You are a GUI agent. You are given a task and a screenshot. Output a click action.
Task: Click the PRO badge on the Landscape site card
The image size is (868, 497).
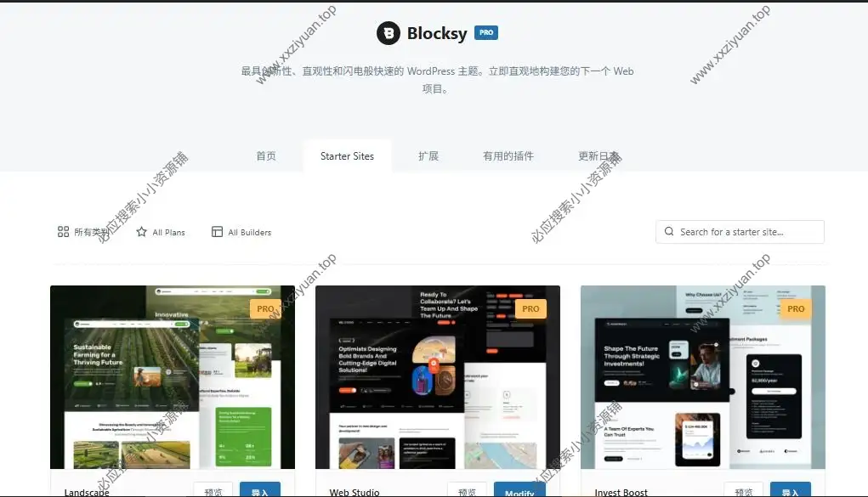coord(265,308)
